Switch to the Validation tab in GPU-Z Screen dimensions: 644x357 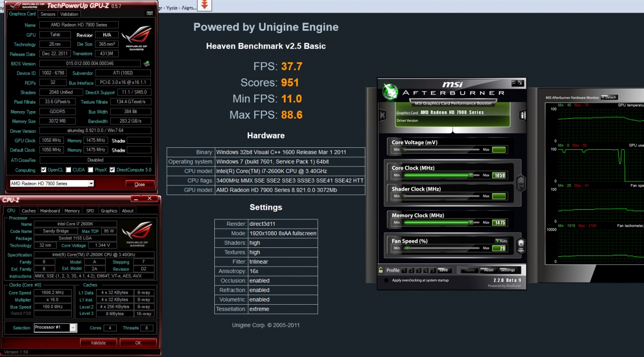(69, 14)
